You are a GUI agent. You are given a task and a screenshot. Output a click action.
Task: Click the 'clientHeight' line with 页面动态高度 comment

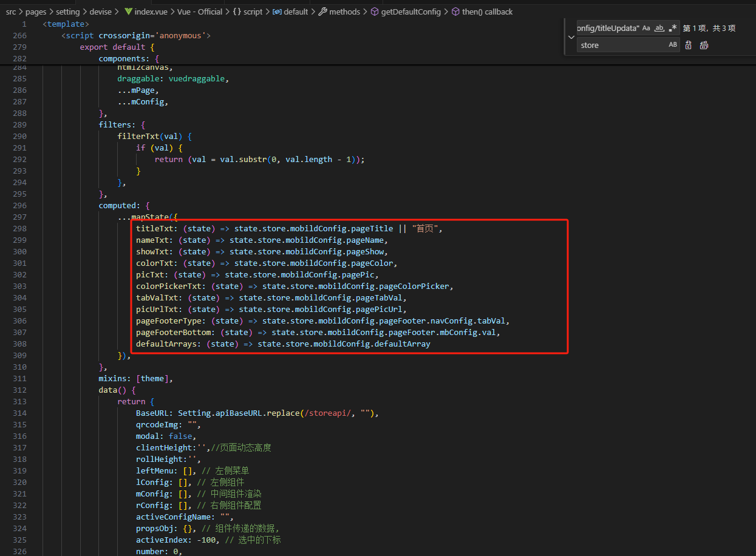coord(203,447)
